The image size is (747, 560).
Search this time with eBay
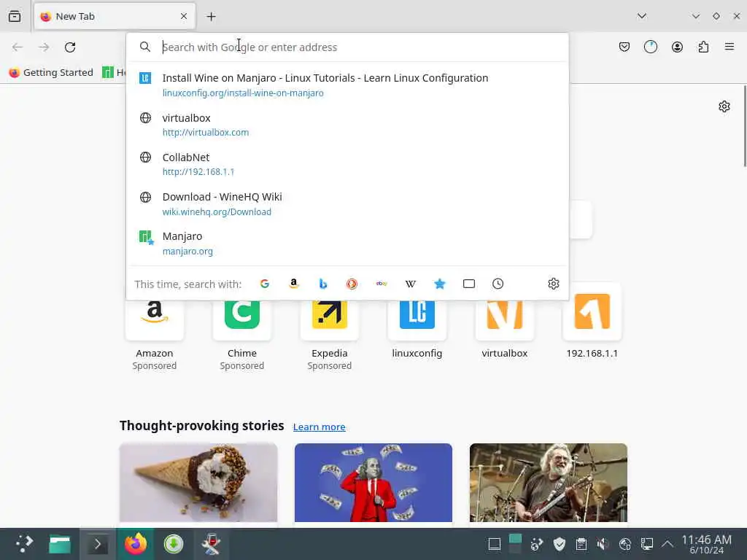(381, 284)
